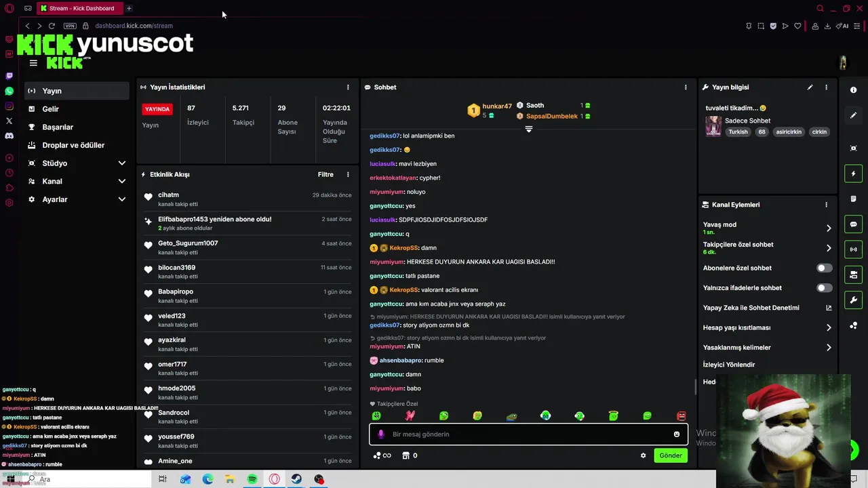Image resolution: width=868 pixels, height=488 pixels.
Task: Click username hunkar47 in the leaderboard
Action: coord(497,106)
